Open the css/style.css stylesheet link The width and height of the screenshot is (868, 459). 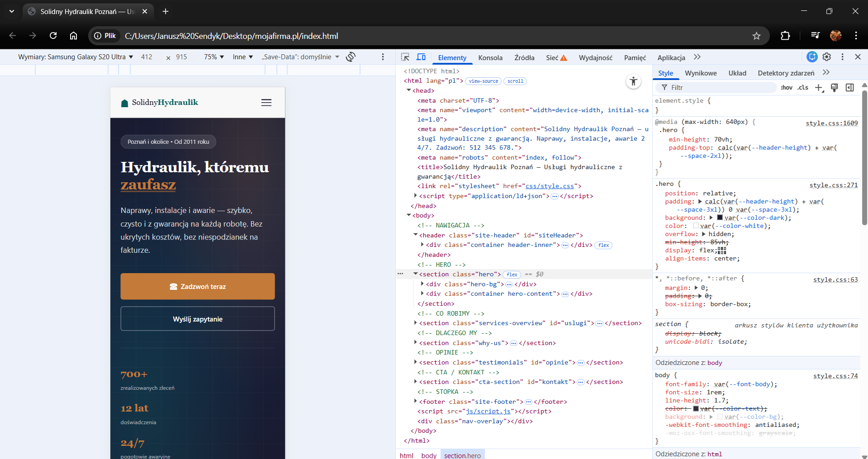[550, 186]
